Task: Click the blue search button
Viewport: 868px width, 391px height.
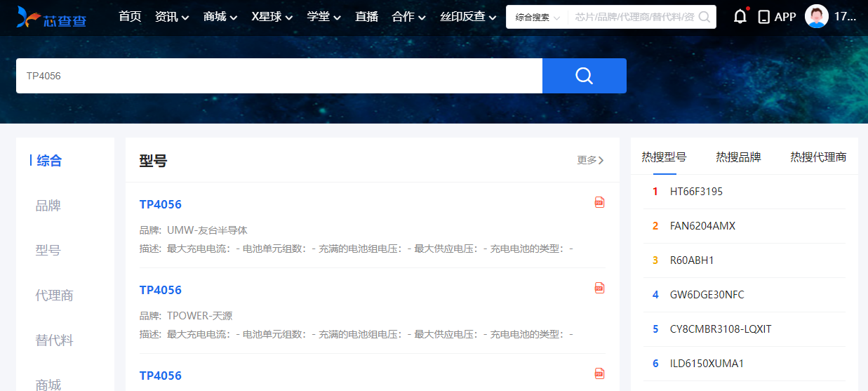Action: tap(585, 76)
